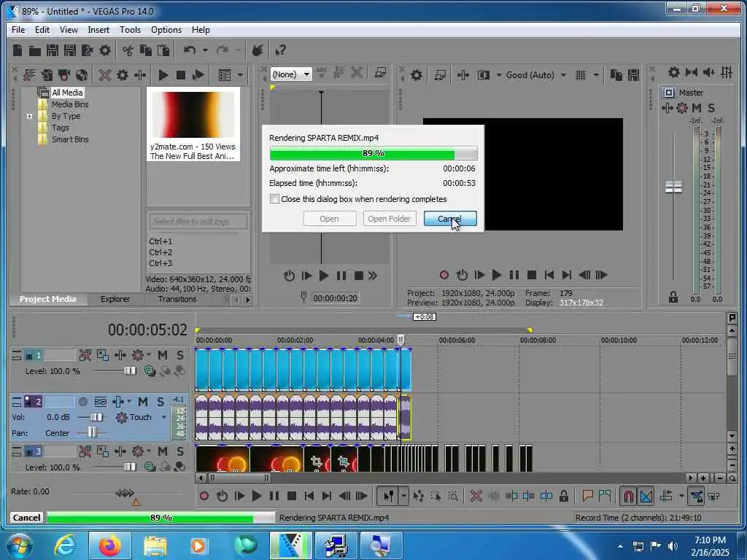Click Track 2 automation settings gear icon
747x560 pixels.
click(x=122, y=418)
